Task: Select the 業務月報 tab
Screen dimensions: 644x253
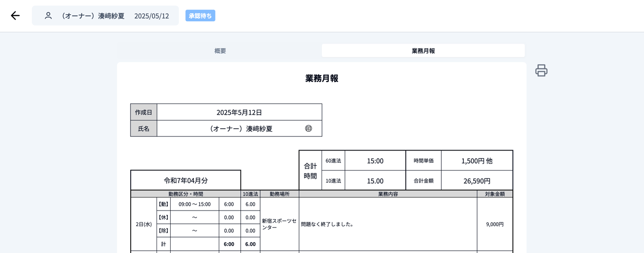Action: [423, 51]
